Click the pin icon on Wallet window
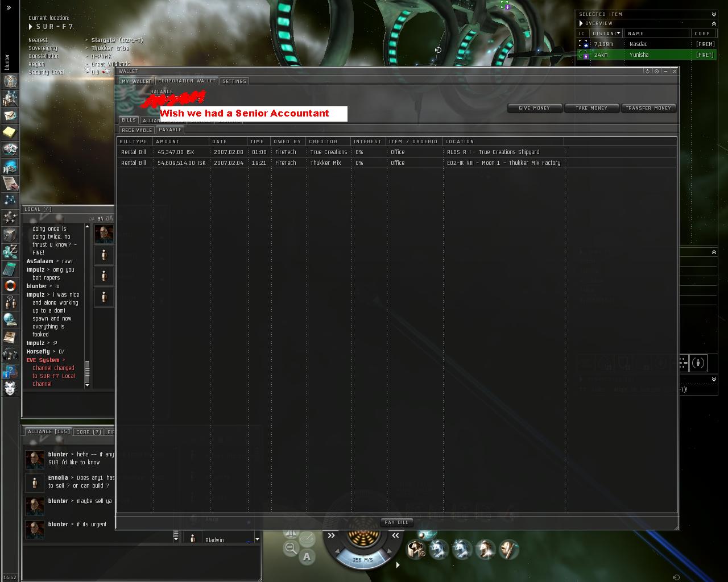The width and height of the screenshot is (728, 582). (x=647, y=71)
